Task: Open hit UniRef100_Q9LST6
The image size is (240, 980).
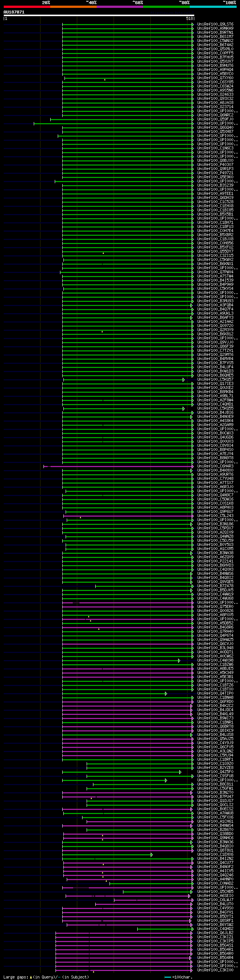Action: click(215, 24)
